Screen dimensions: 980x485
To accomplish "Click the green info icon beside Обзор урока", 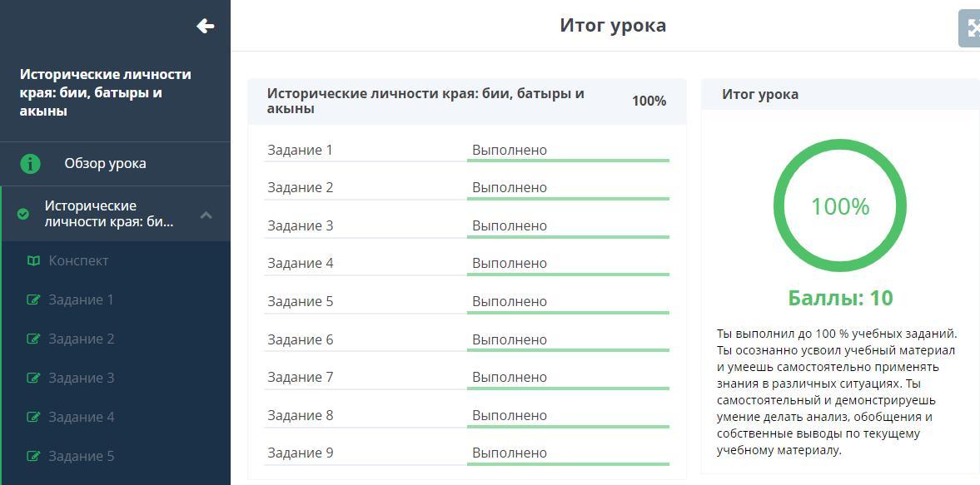I will point(30,163).
